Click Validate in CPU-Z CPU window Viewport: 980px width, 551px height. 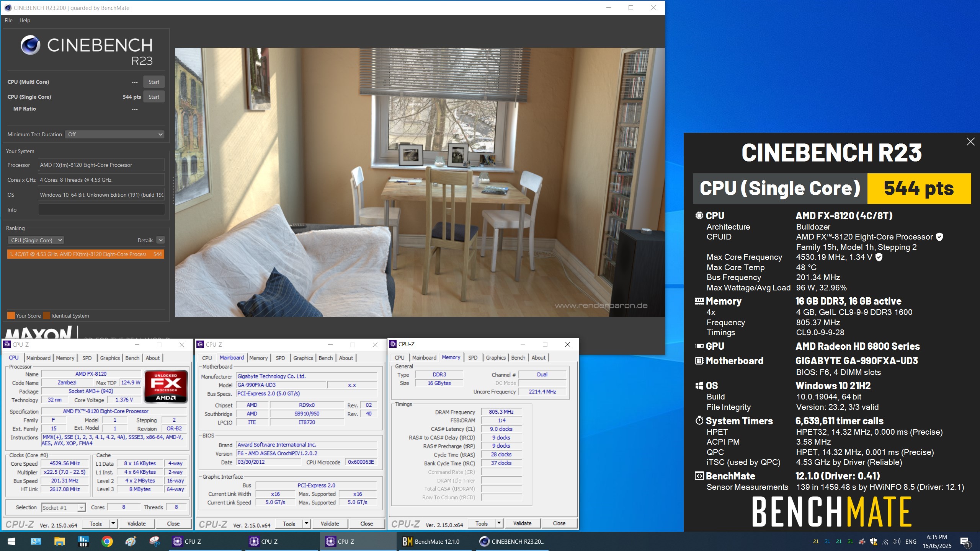point(136,523)
